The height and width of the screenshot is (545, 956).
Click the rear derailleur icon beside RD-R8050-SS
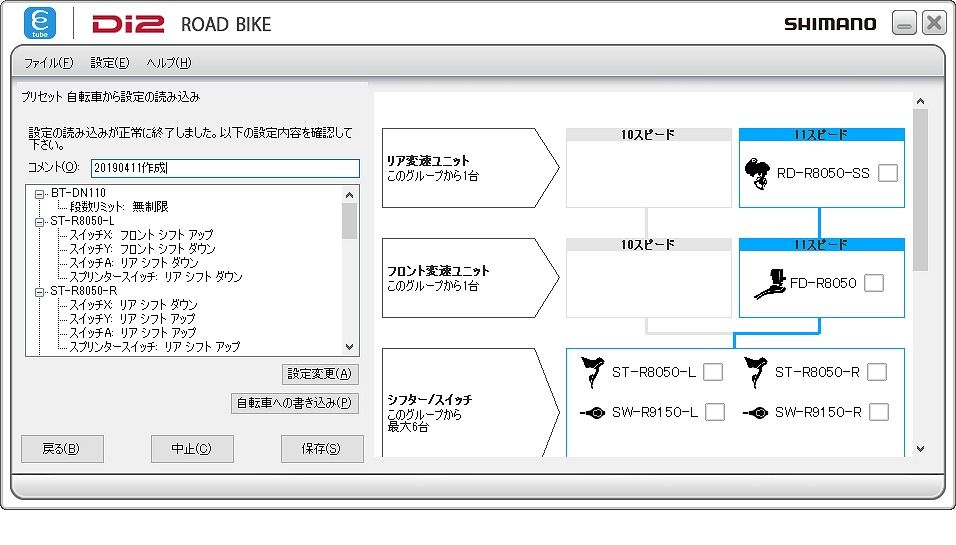[x=757, y=174]
